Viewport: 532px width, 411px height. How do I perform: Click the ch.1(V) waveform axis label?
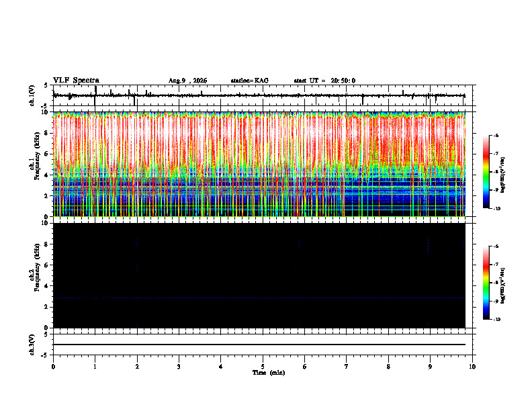pos(32,95)
